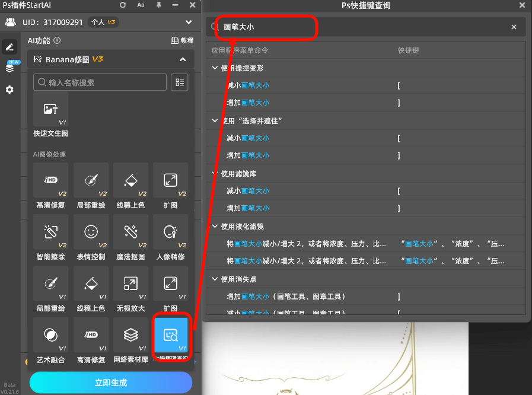Screen dimensions: 532x395
Task: Select the 快速文生图 text-to-image tool
Action: coord(50,116)
